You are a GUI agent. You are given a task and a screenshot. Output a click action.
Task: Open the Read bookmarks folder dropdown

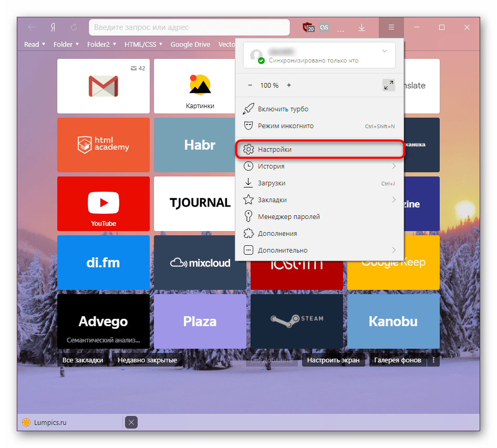(x=35, y=44)
